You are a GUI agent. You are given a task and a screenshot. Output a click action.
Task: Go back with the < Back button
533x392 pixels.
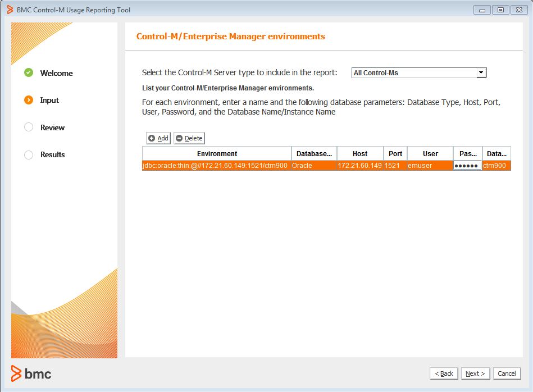tap(444, 373)
